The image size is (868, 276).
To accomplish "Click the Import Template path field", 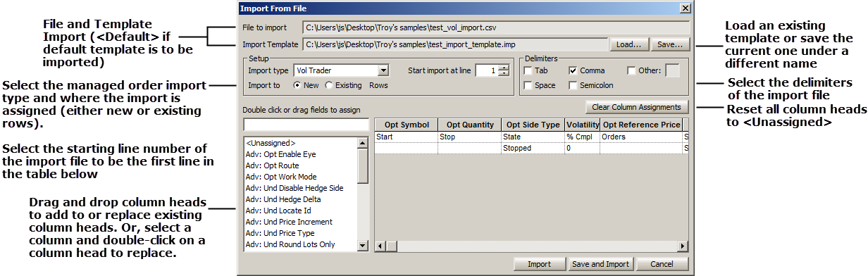I will [x=454, y=45].
